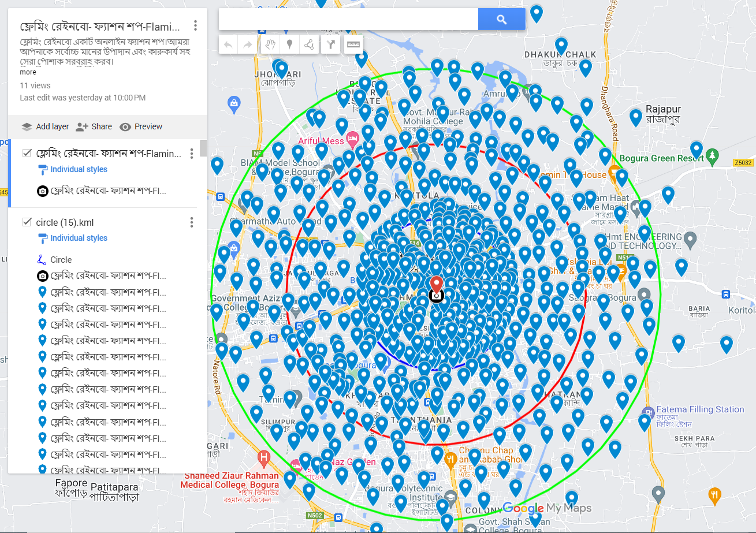This screenshot has height=533, width=756.
Task: Select the pan hand tool
Action: coord(270,44)
